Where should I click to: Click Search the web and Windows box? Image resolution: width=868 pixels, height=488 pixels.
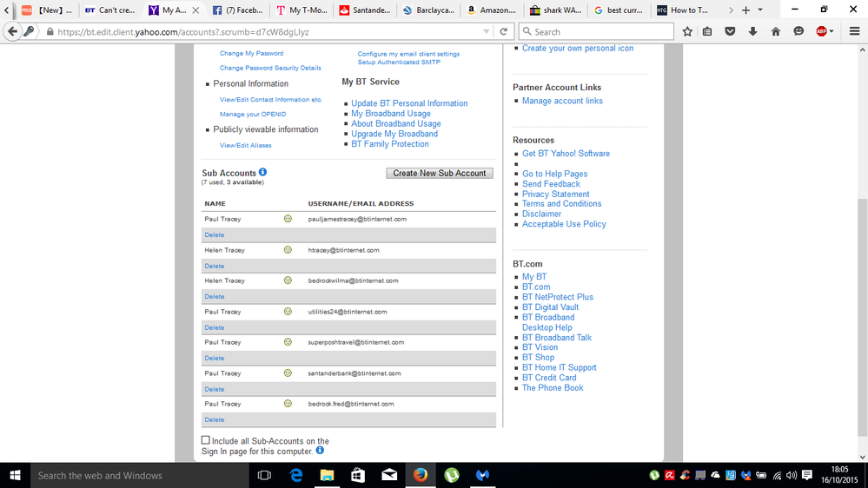[140, 475]
